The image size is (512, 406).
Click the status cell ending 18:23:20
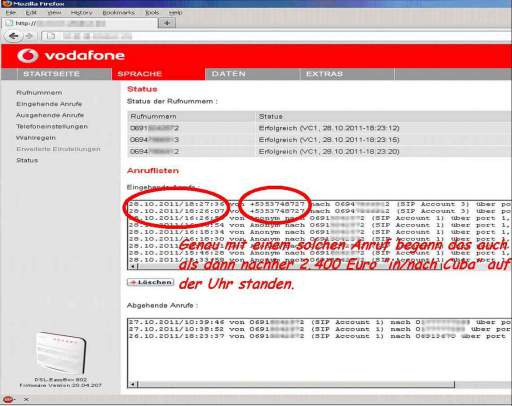point(329,151)
